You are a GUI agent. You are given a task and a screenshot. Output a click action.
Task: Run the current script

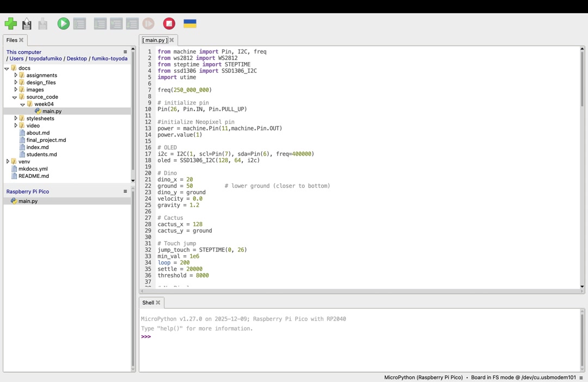pyautogui.click(x=63, y=23)
